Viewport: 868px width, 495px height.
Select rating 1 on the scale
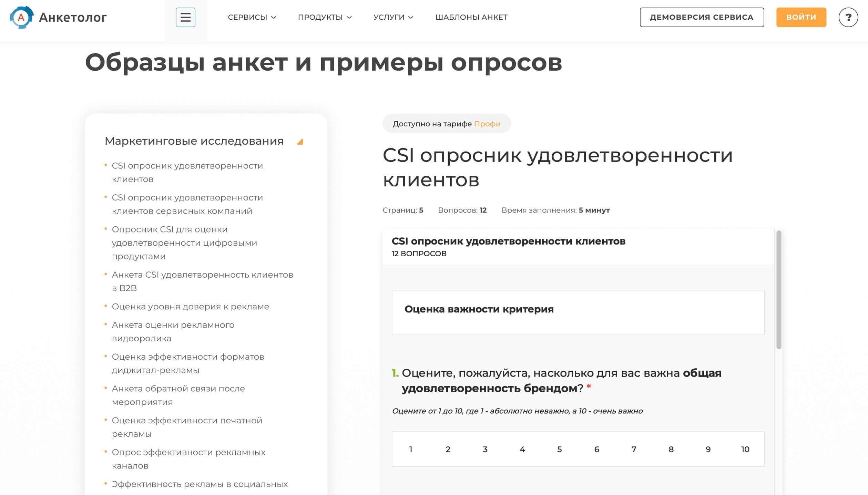pyautogui.click(x=410, y=450)
